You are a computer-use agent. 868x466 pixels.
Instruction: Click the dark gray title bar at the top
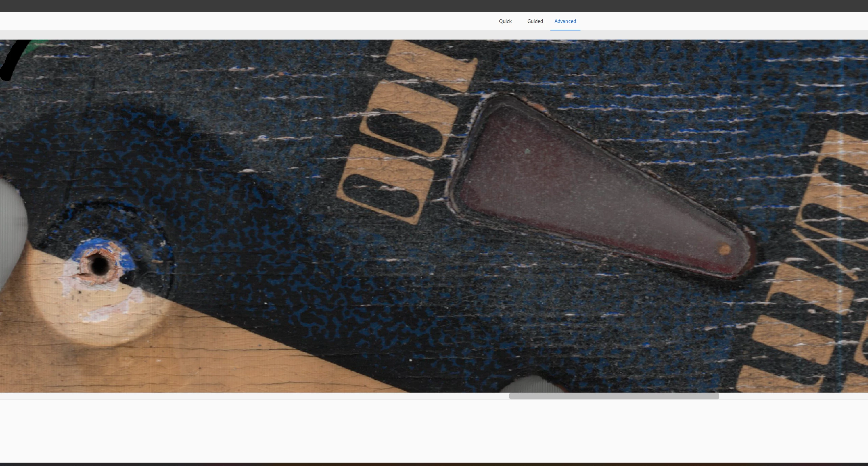[x=434, y=6]
